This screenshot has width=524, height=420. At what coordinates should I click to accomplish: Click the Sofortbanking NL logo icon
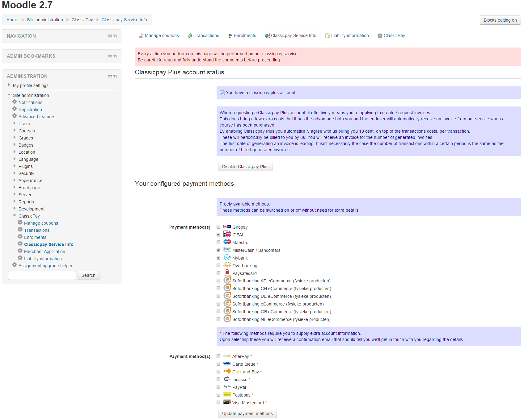[x=227, y=318]
